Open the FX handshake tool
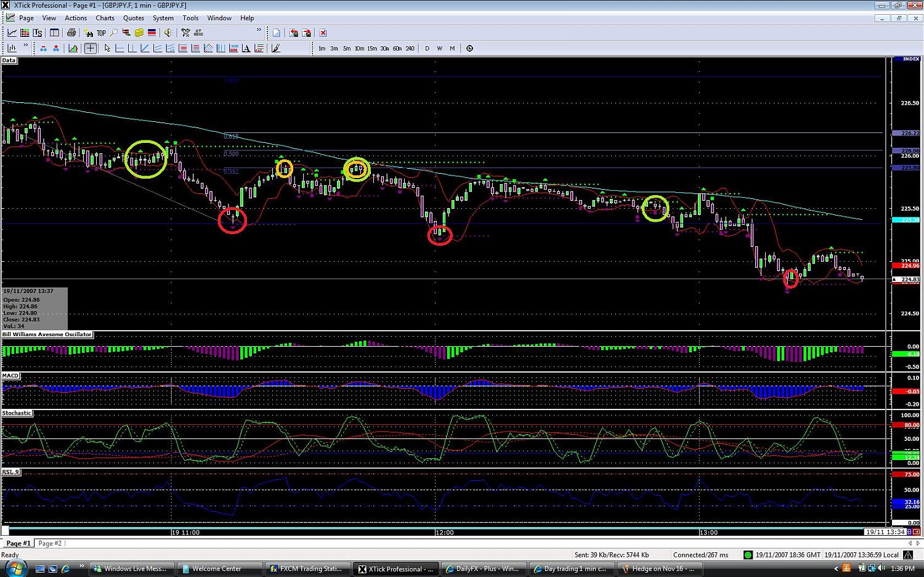 tap(185, 33)
